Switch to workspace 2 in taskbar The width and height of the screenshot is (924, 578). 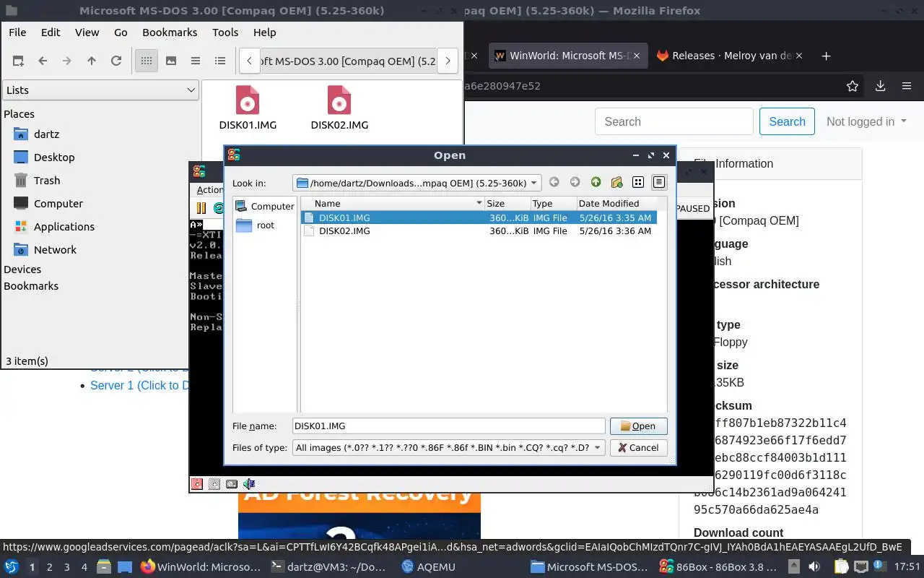click(50, 567)
